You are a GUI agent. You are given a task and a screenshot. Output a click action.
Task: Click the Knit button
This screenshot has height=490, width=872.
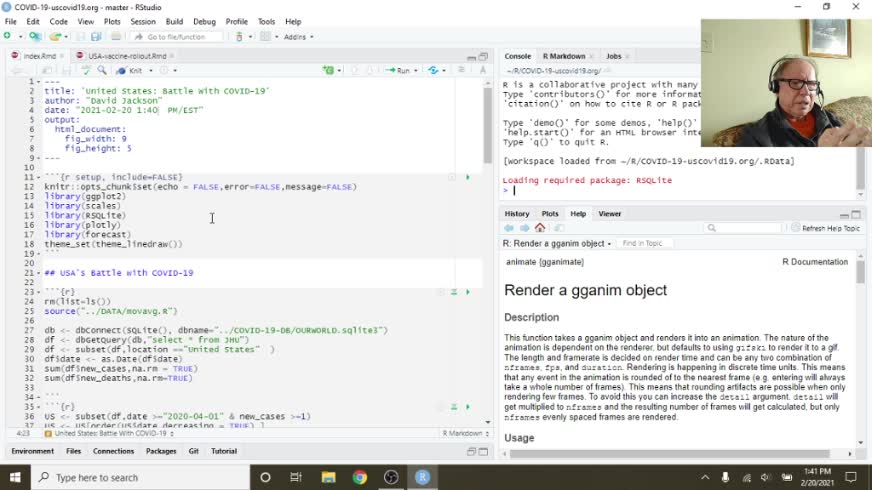coord(131,71)
